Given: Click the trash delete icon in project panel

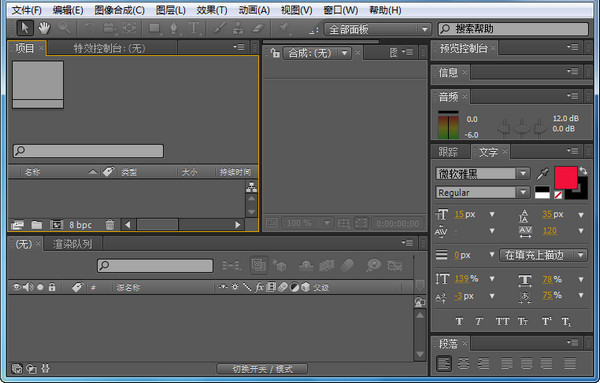Looking at the screenshot, I should tap(110, 225).
